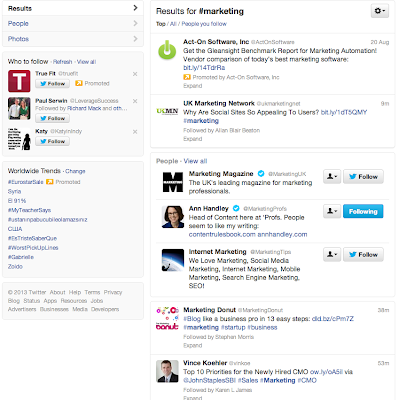Dismiss Paul Serwin follow suggestion
This screenshot has width=399, height=400.
(x=135, y=101)
